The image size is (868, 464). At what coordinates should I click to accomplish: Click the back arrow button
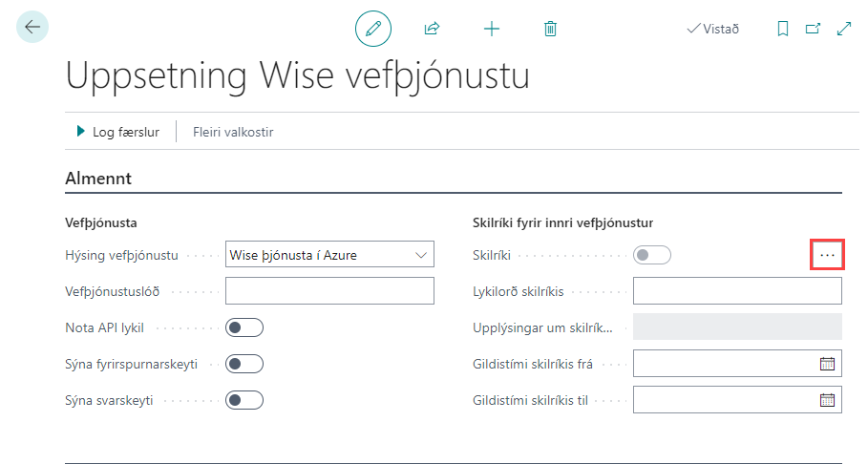tap(32, 28)
